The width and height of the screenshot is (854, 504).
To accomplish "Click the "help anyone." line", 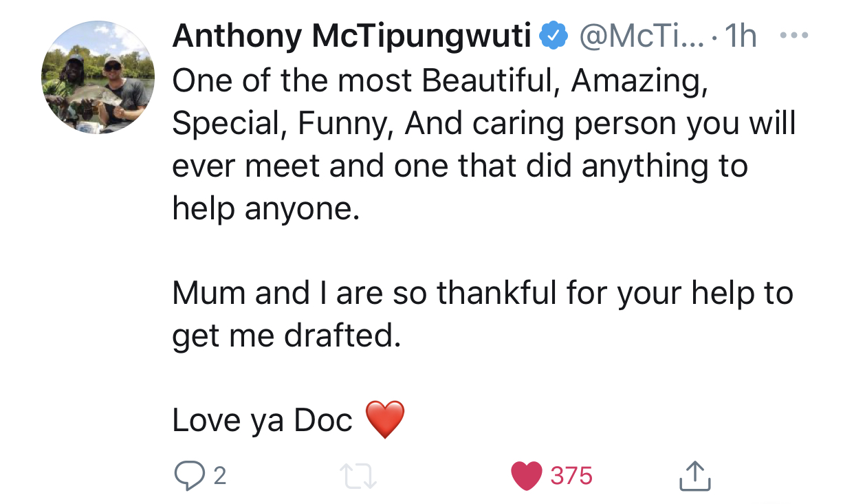I will tap(266, 208).
